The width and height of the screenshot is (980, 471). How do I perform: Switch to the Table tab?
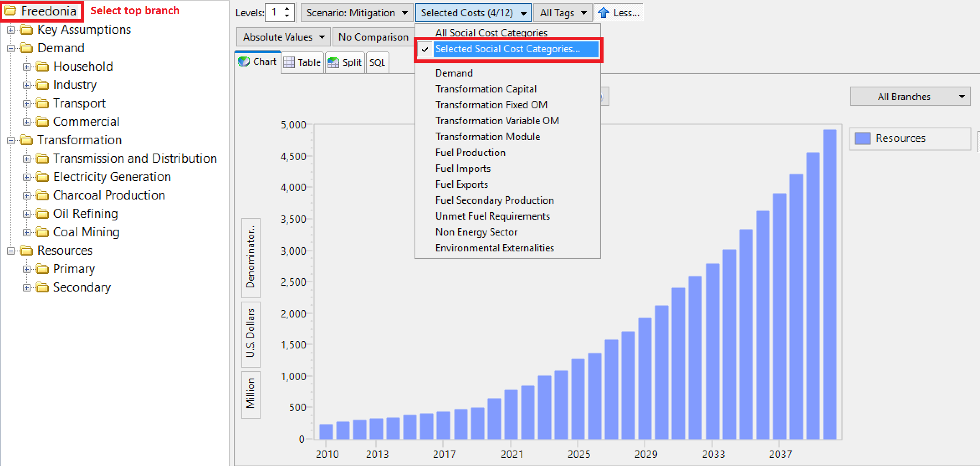(303, 63)
